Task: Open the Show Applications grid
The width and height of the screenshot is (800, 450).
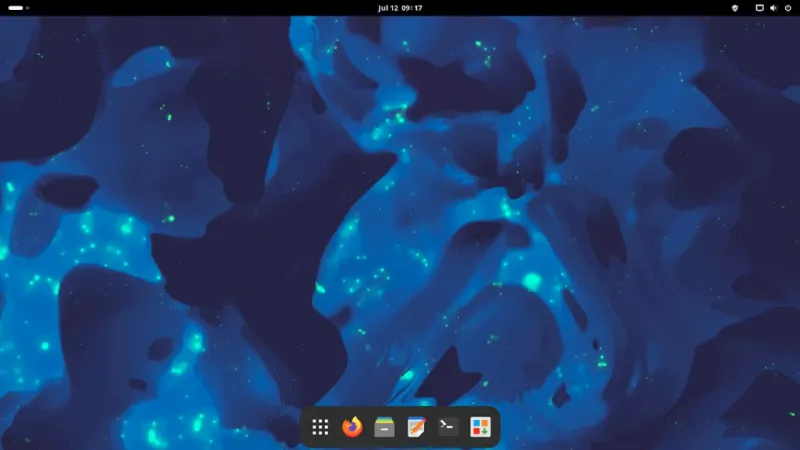Action: click(x=320, y=427)
